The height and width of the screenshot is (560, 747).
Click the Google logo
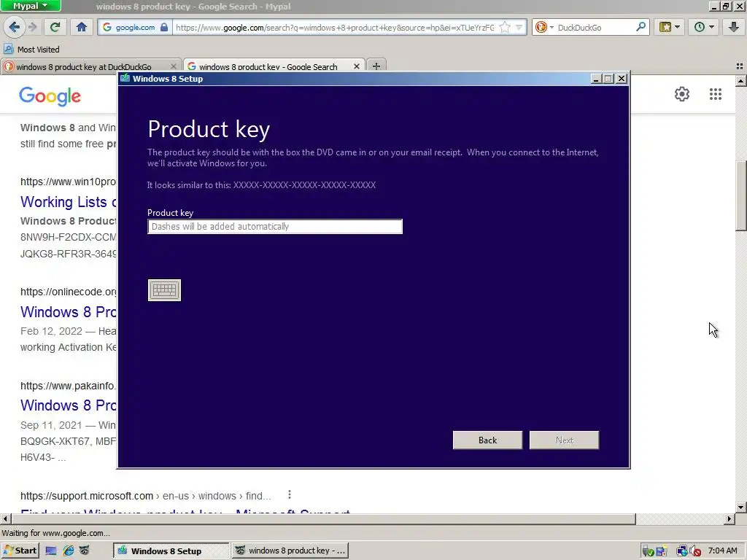click(50, 96)
